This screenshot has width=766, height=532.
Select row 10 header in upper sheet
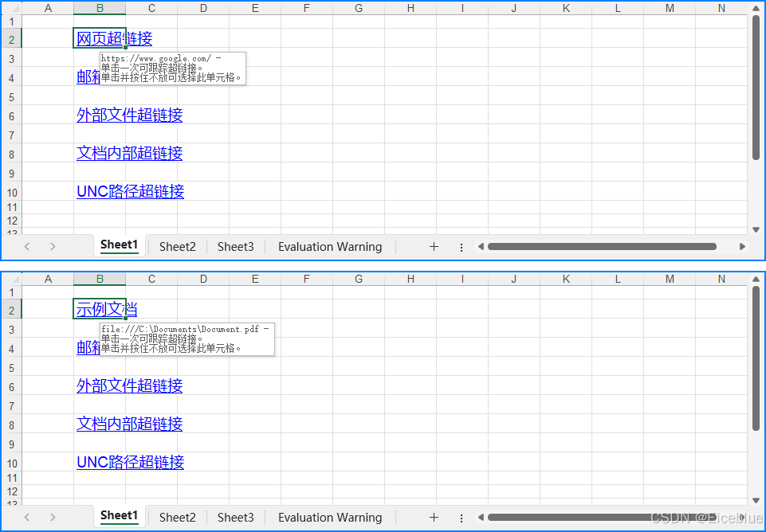pyautogui.click(x=12, y=191)
